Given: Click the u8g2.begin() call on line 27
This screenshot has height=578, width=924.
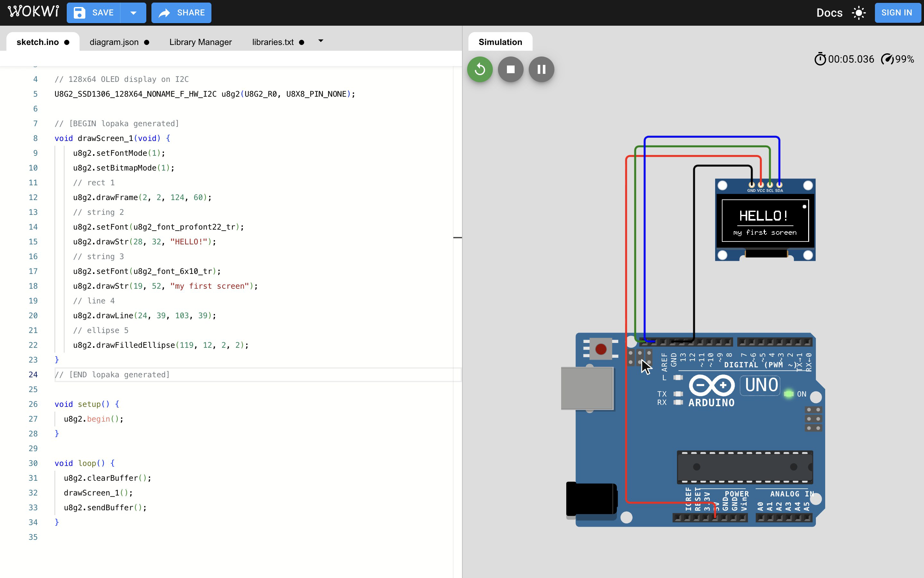Looking at the screenshot, I should coord(94,419).
